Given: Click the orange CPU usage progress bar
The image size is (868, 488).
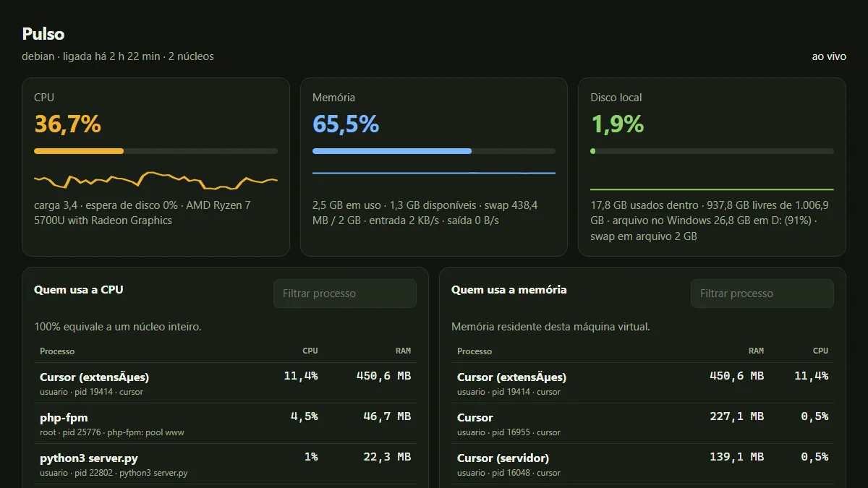Looking at the screenshot, I should pos(156,151).
